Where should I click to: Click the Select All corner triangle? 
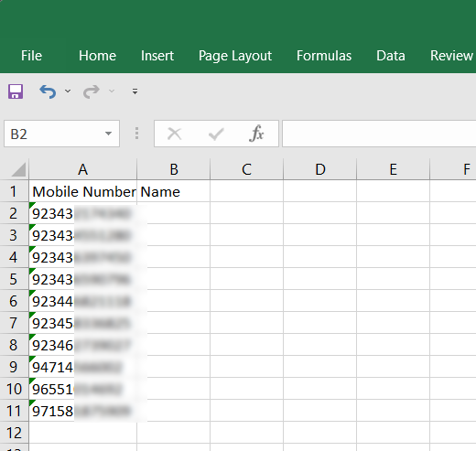point(18,169)
